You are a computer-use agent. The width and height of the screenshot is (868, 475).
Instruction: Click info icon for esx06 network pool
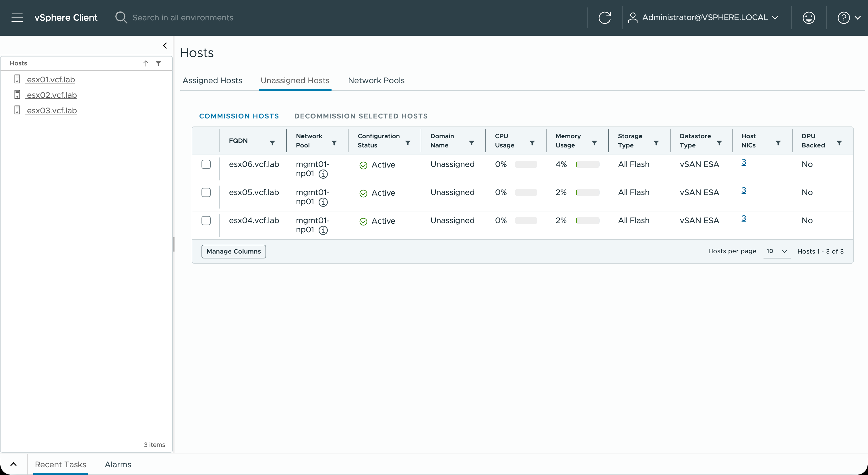click(x=323, y=174)
